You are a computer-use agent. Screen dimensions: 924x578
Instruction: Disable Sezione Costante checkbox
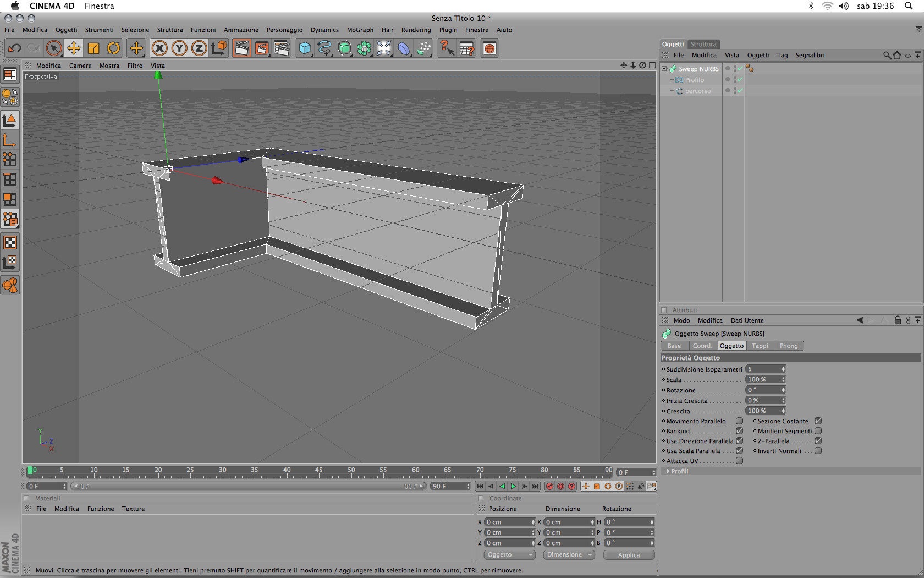[x=818, y=421]
